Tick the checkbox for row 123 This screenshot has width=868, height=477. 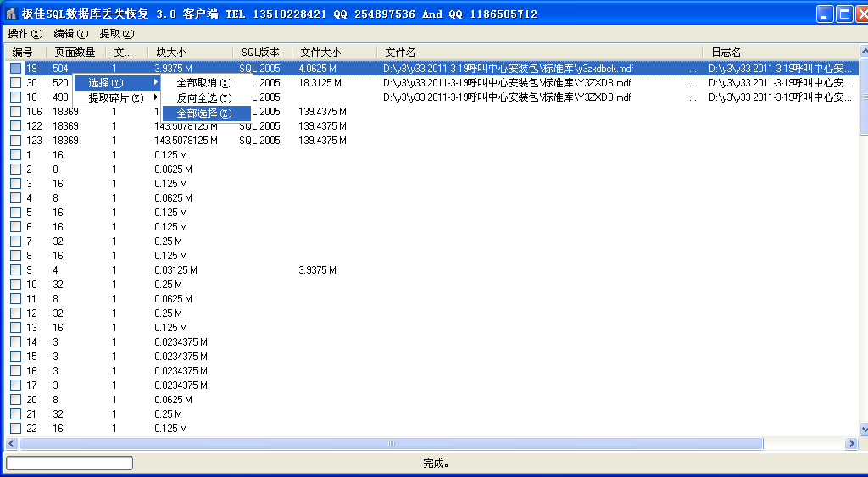(x=15, y=140)
